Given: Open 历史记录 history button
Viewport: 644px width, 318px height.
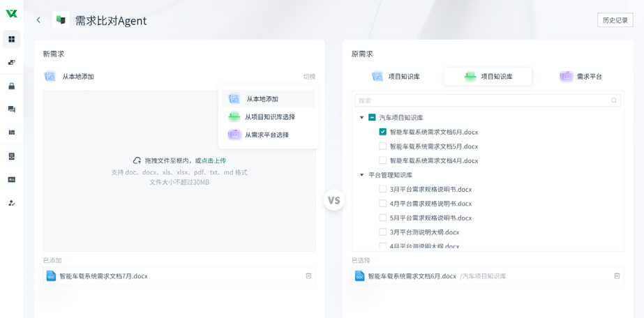Looking at the screenshot, I should pos(615,20).
